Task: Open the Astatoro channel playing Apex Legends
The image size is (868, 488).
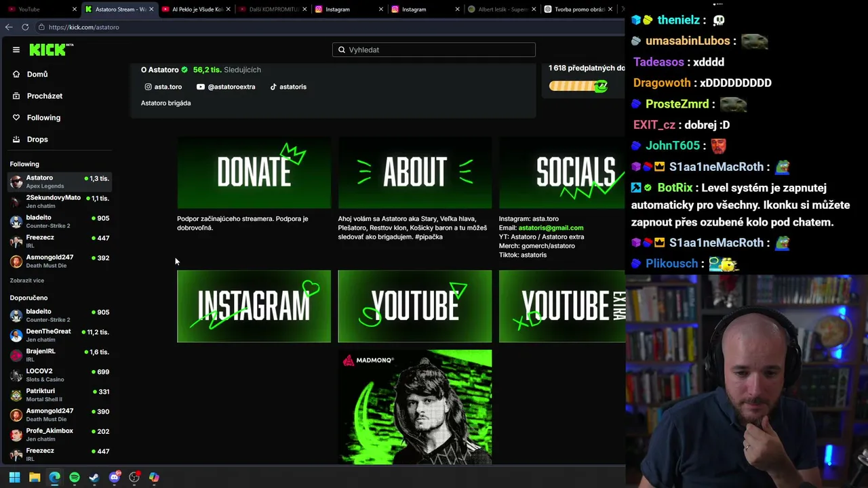Action: [x=60, y=182]
